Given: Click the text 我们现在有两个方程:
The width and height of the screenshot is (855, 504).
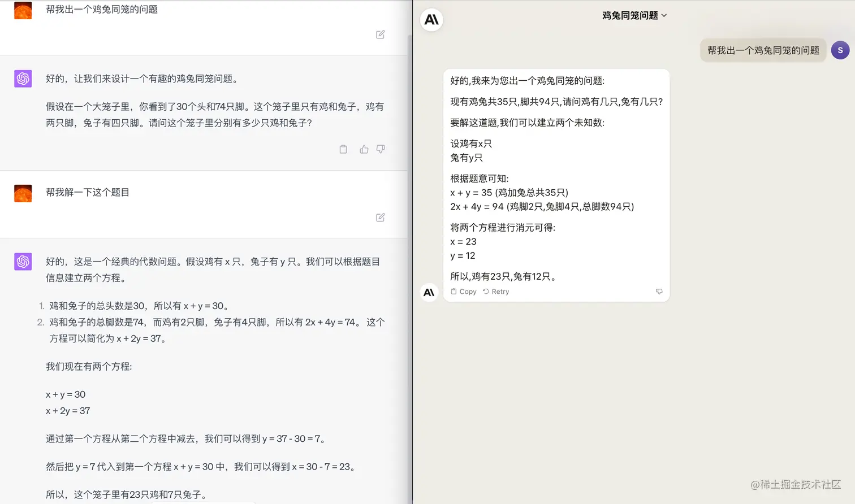Looking at the screenshot, I should (89, 367).
